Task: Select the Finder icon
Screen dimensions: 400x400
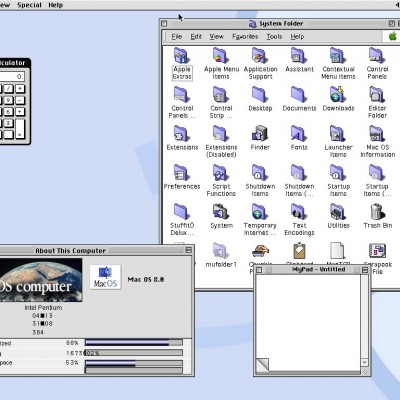Action: [x=260, y=134]
